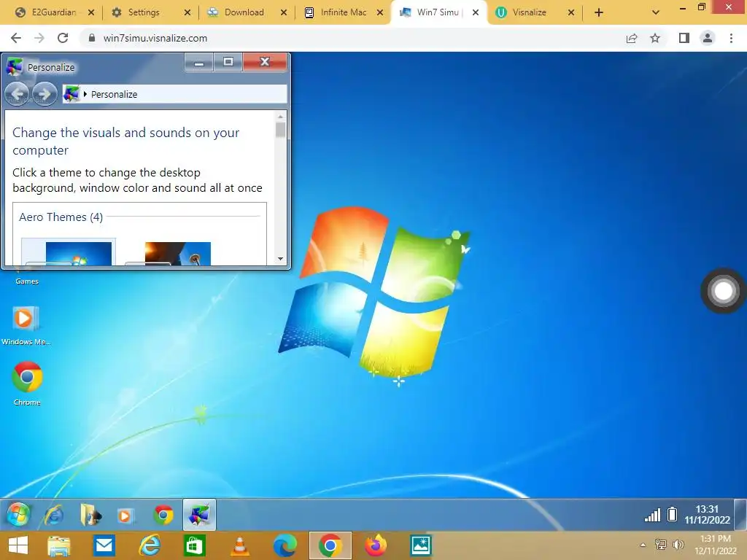Open host clock 1:31 PM

tap(715, 545)
